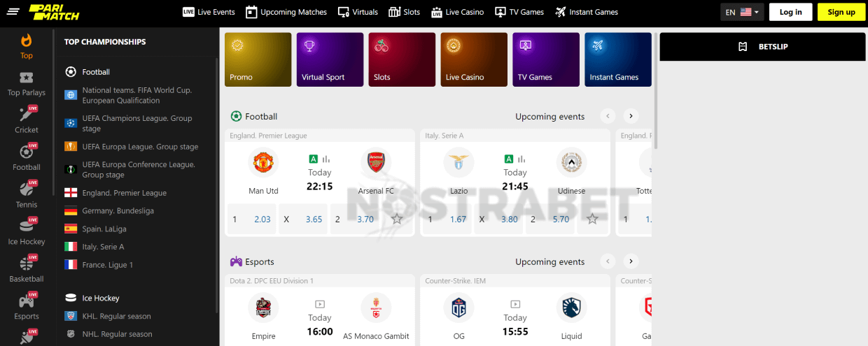This screenshot has width=868, height=346.
Task: Open Virtuals from top navigation
Action: (x=358, y=12)
